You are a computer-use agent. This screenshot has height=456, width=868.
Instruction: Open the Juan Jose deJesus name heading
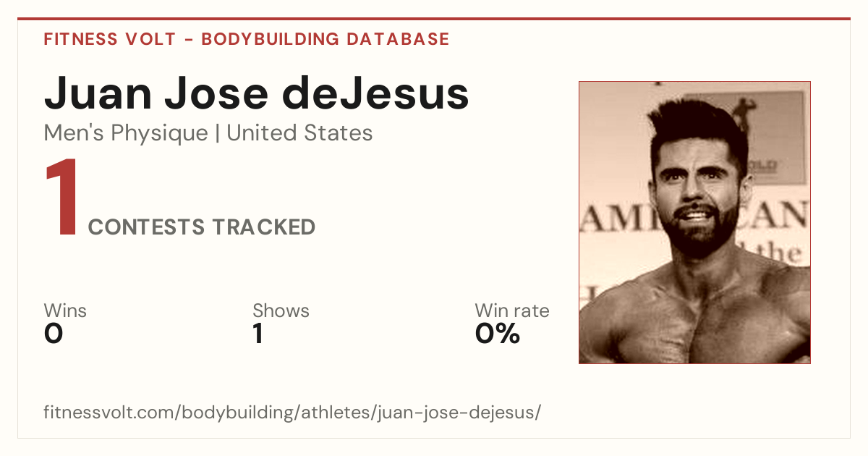pos(256,93)
